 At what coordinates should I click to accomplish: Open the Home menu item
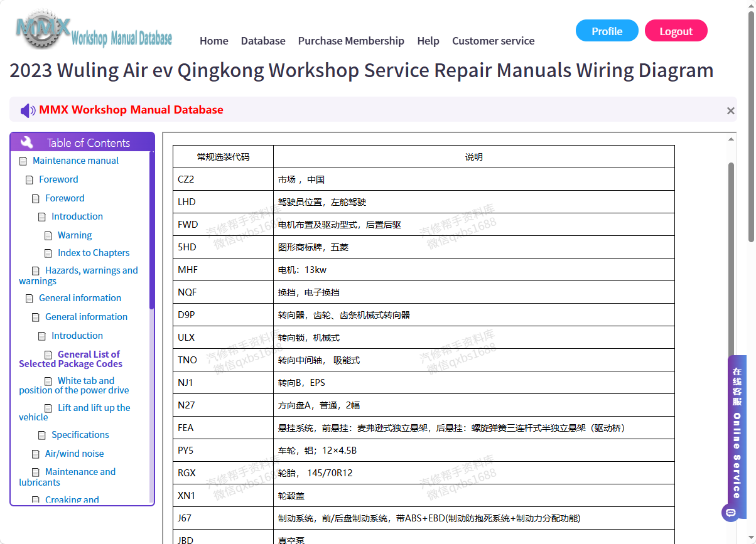[x=214, y=41]
